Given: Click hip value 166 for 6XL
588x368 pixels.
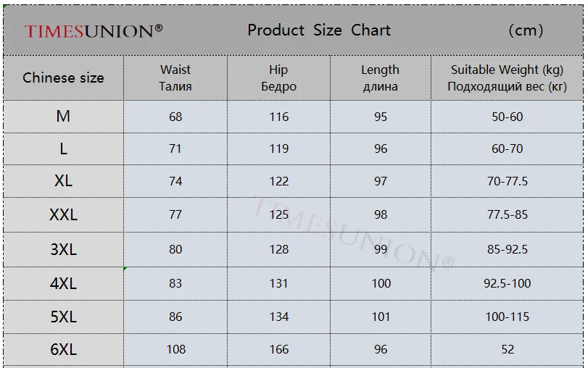Looking at the screenshot, I should [x=278, y=349].
